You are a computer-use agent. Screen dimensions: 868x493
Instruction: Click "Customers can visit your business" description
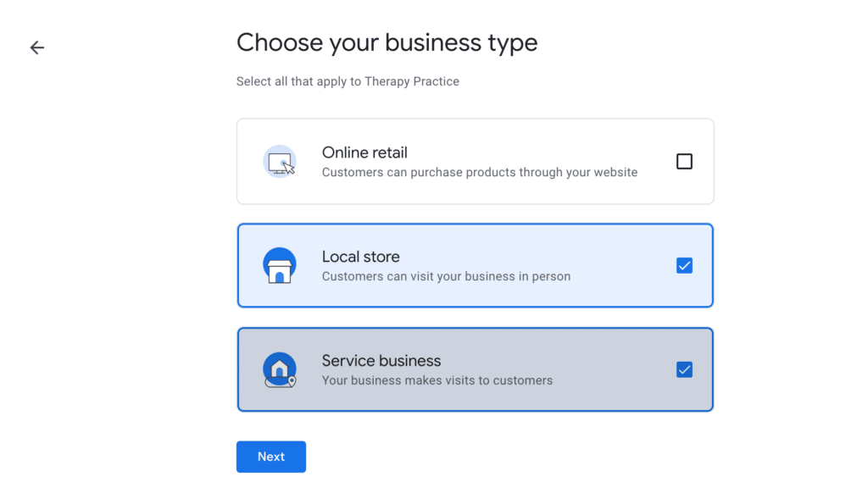click(x=446, y=277)
